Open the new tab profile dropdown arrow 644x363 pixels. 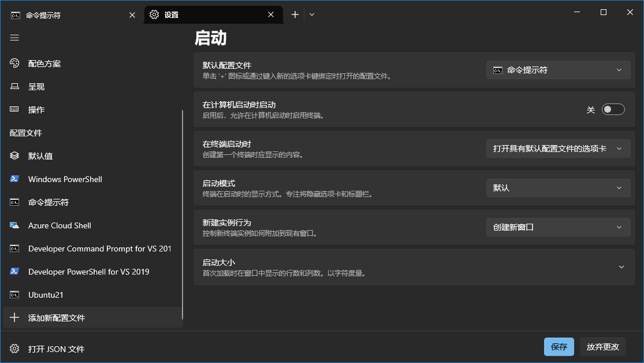(312, 14)
